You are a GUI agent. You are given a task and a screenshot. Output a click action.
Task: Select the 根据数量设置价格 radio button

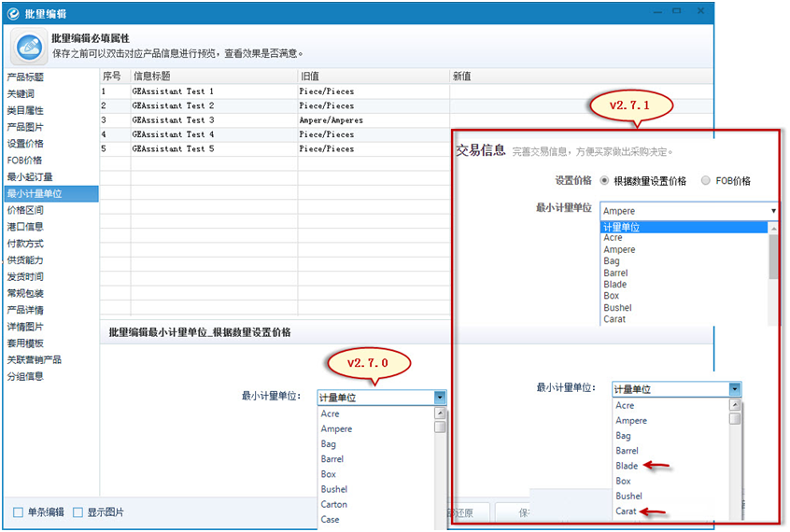pos(605,181)
